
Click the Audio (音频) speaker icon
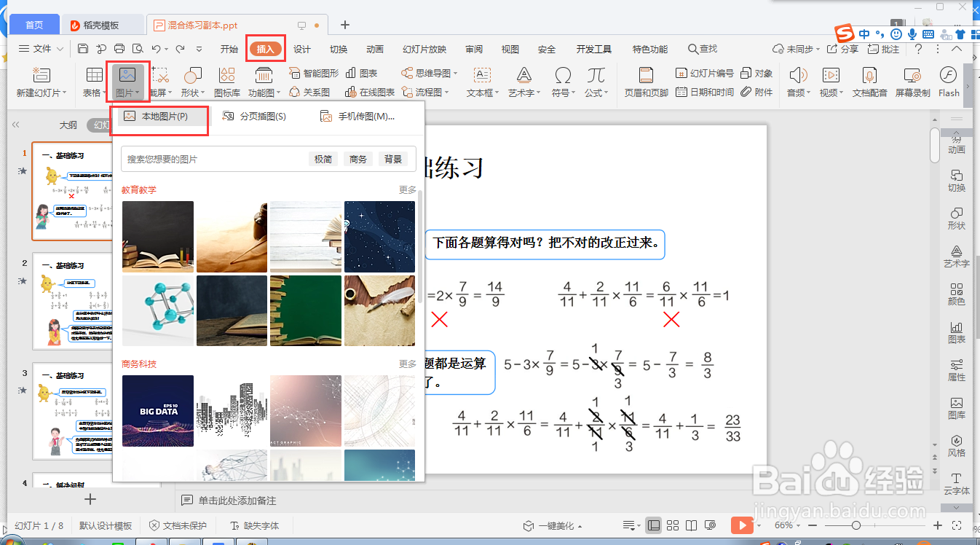click(x=798, y=75)
